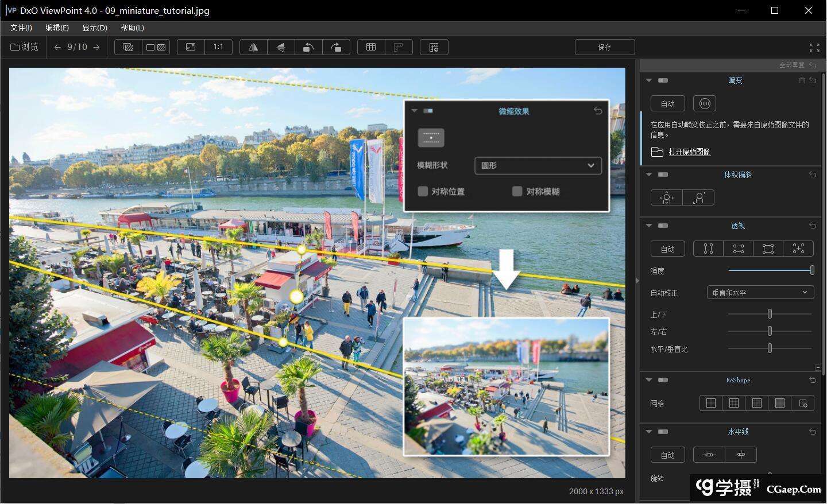Click the 打开原始图像 link
The width and height of the screenshot is (827, 504).
click(x=689, y=152)
